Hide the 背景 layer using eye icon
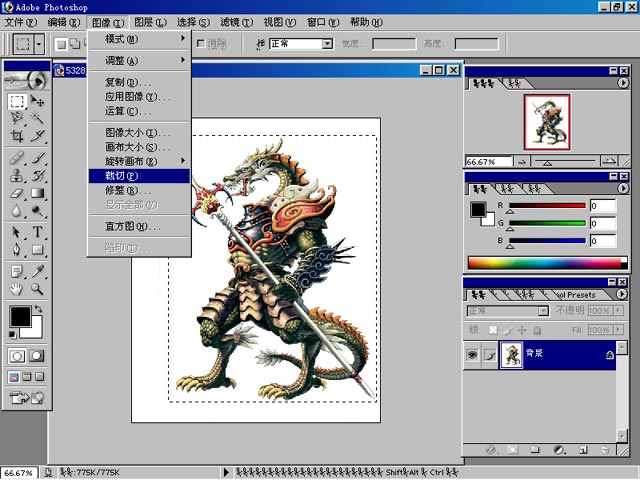The height and width of the screenshot is (480, 640). (472, 355)
